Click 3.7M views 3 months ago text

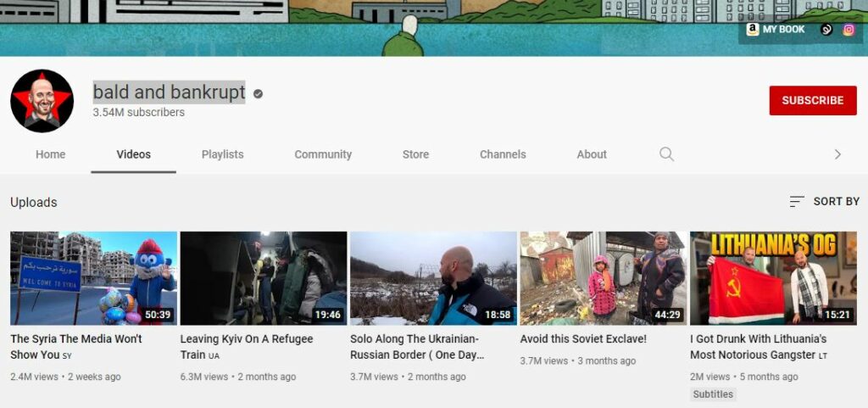(x=578, y=361)
